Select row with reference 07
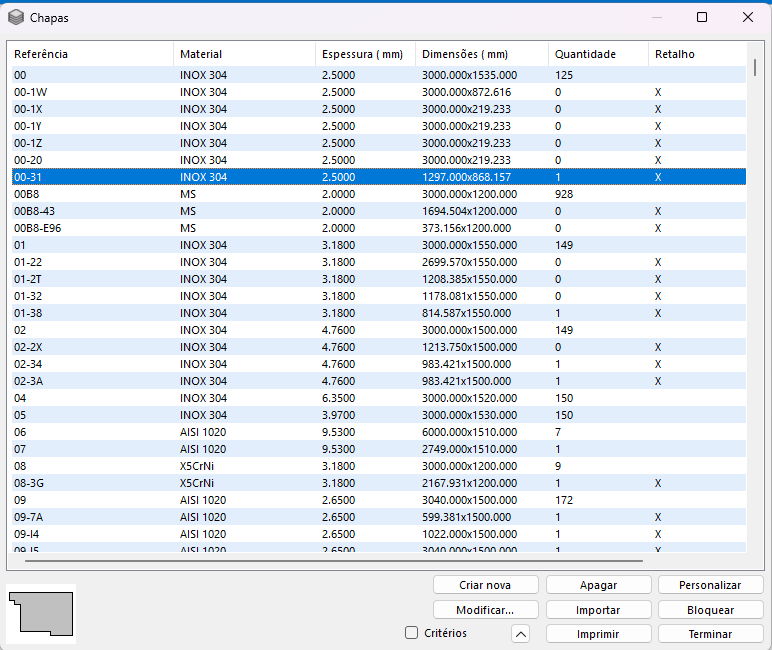Screen dimensions: 772x650 pos(379,449)
